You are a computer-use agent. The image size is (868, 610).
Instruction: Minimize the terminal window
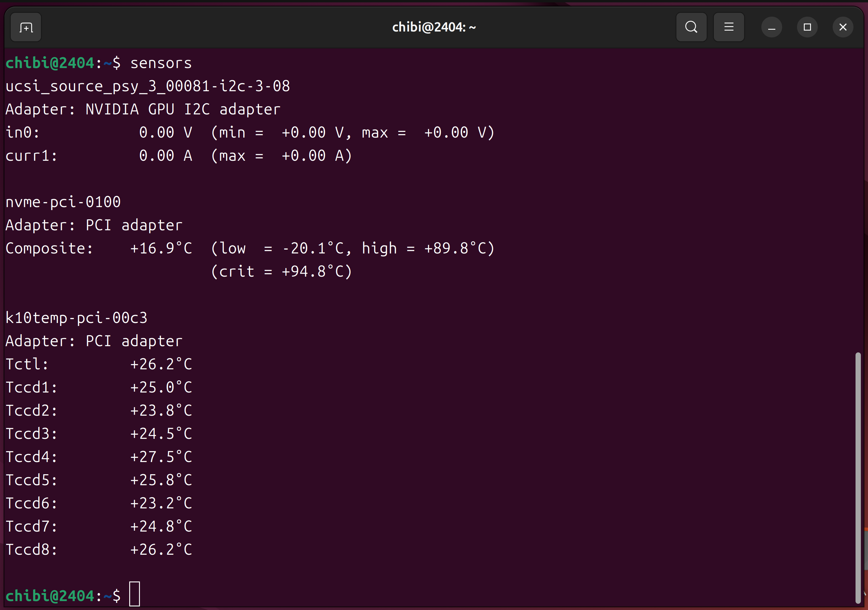point(771,27)
